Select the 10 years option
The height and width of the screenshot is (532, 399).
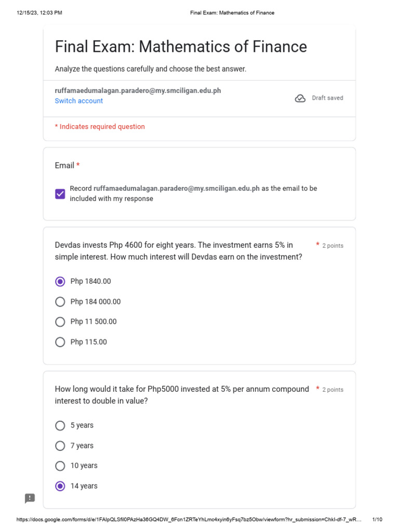click(60, 466)
